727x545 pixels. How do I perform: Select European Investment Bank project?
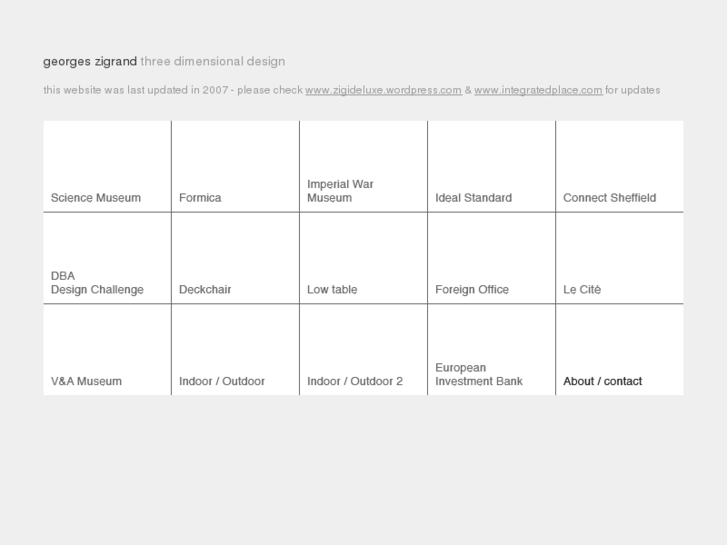479,374
